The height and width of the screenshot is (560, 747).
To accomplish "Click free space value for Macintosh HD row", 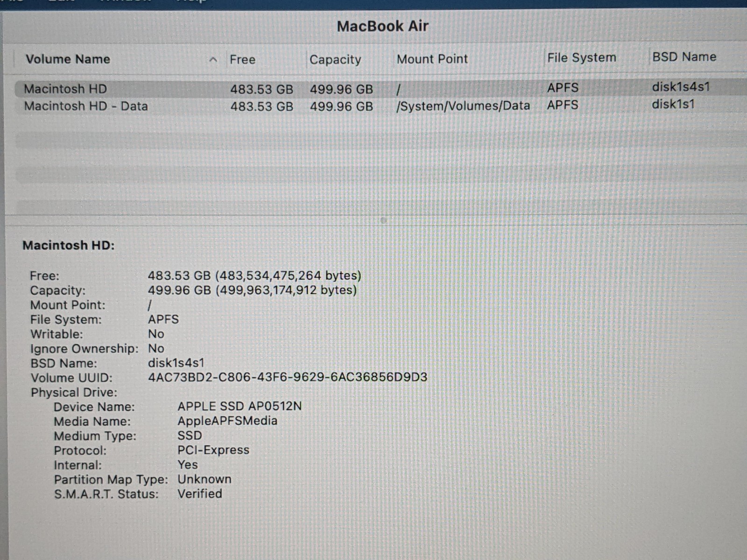I will pos(261,89).
